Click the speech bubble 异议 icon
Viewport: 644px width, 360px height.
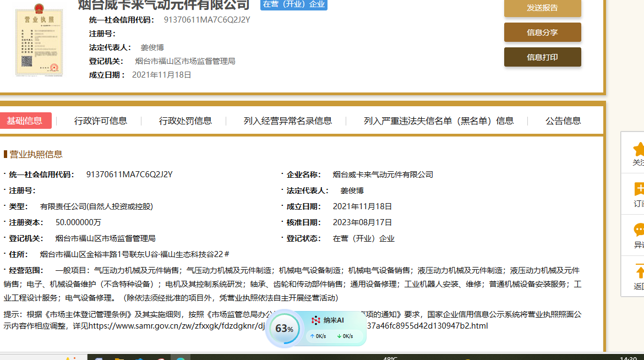click(x=639, y=230)
